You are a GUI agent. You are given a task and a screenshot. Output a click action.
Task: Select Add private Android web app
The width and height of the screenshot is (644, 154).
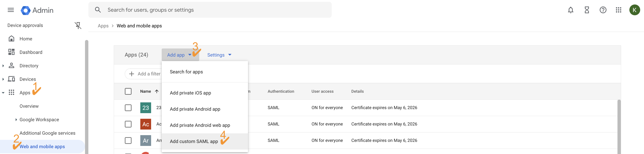point(200,125)
